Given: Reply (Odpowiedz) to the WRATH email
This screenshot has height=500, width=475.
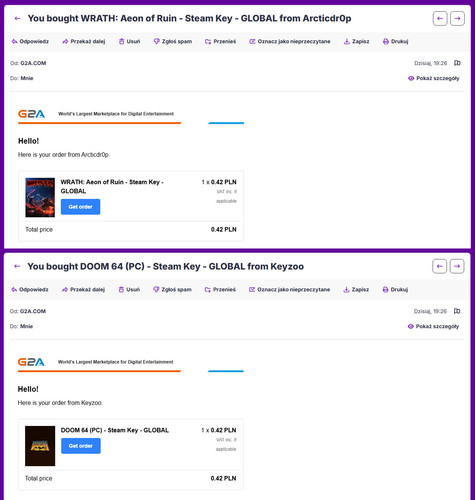Looking at the screenshot, I should pyautogui.click(x=30, y=41).
